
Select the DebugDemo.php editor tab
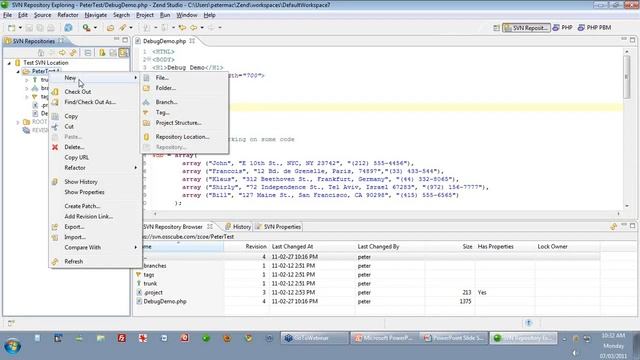coord(164,41)
